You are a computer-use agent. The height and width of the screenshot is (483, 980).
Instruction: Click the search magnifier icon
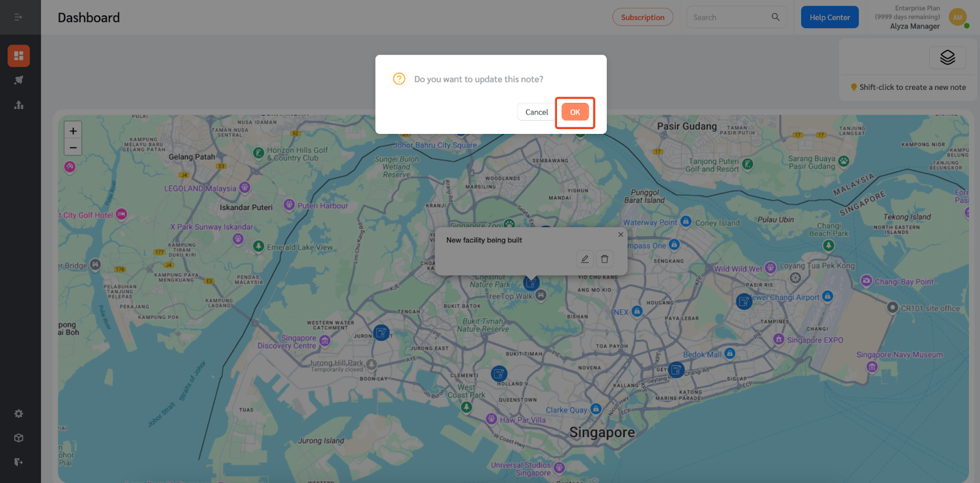[775, 17]
